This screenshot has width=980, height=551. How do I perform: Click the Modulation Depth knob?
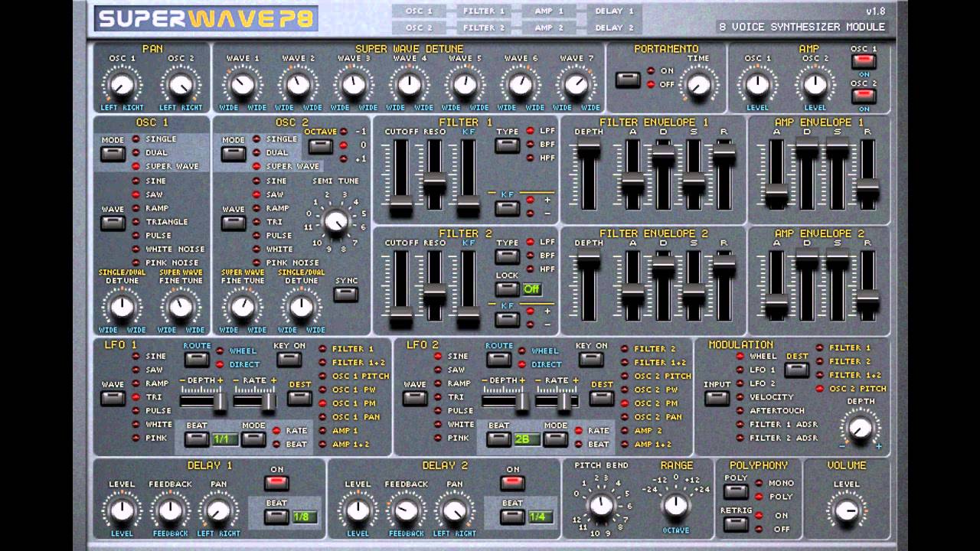pos(861,427)
